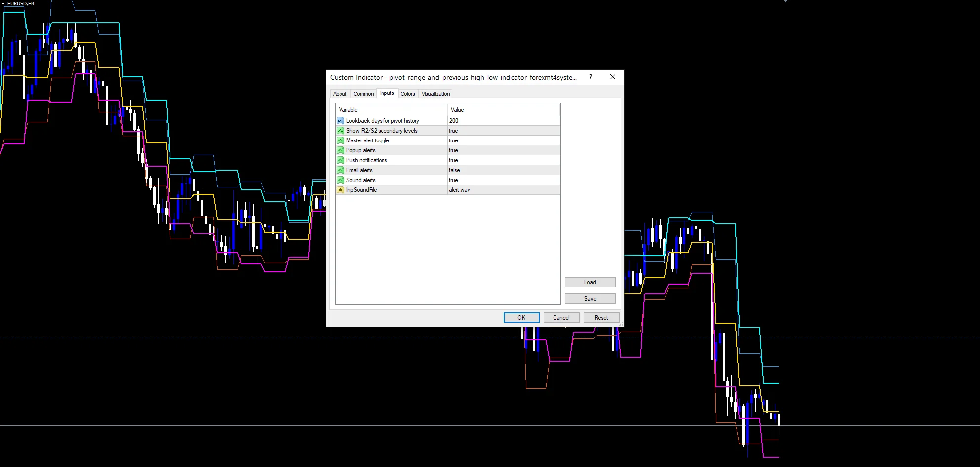980x467 pixels.
Task: Switch to the Colors tab
Action: click(408, 94)
